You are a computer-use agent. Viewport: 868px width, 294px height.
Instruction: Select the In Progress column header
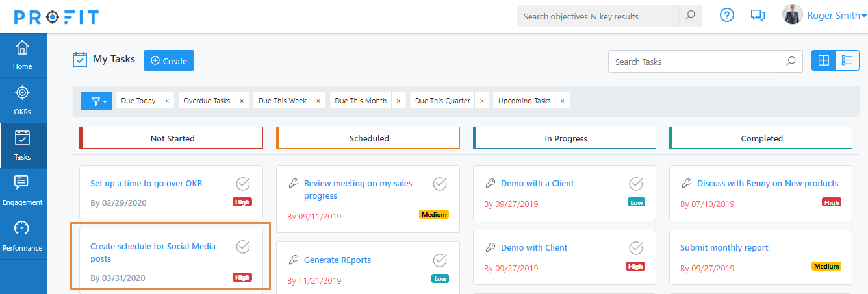[565, 138]
